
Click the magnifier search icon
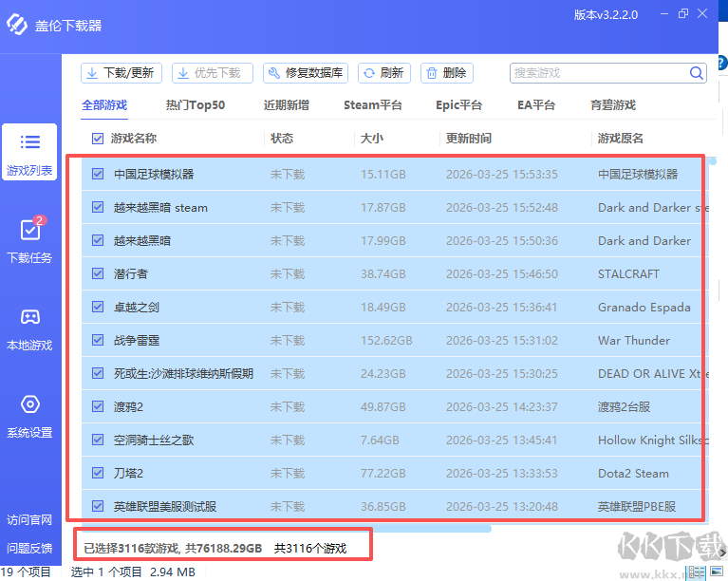tap(696, 73)
